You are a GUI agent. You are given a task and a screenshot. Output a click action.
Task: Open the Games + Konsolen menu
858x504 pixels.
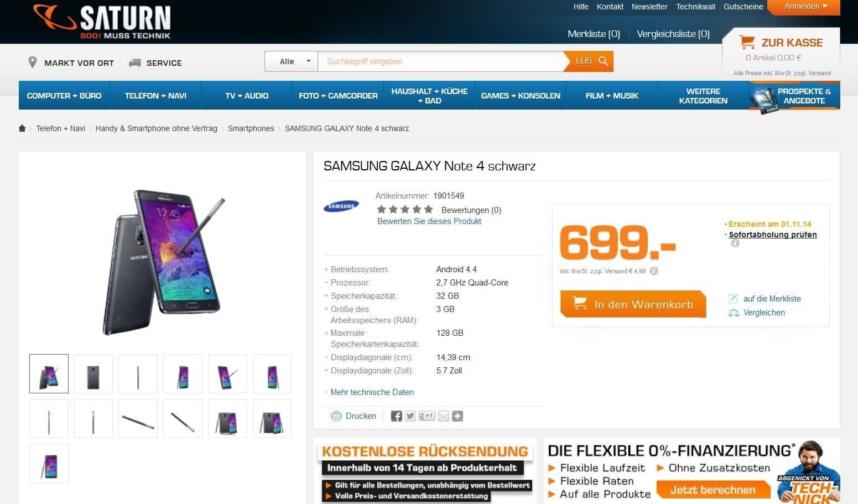pyautogui.click(x=521, y=96)
